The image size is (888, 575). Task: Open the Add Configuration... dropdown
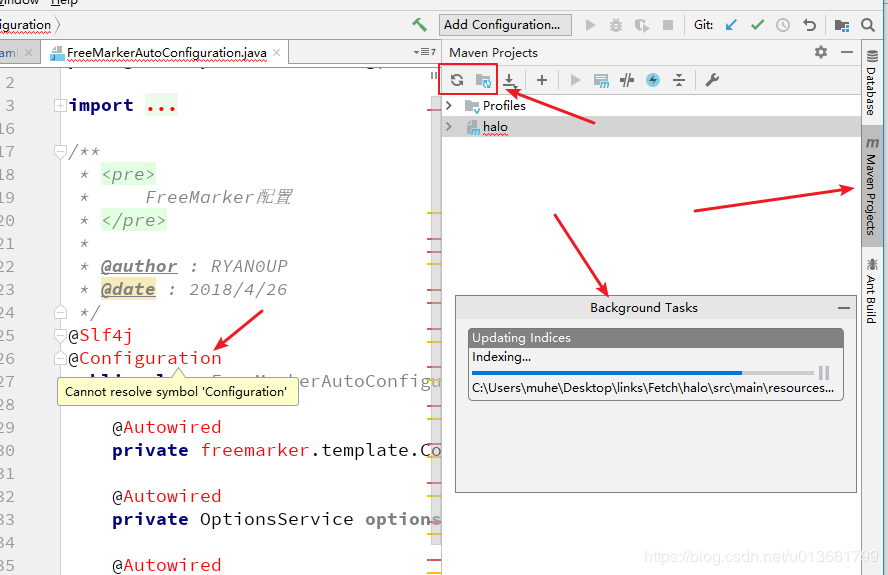point(505,25)
